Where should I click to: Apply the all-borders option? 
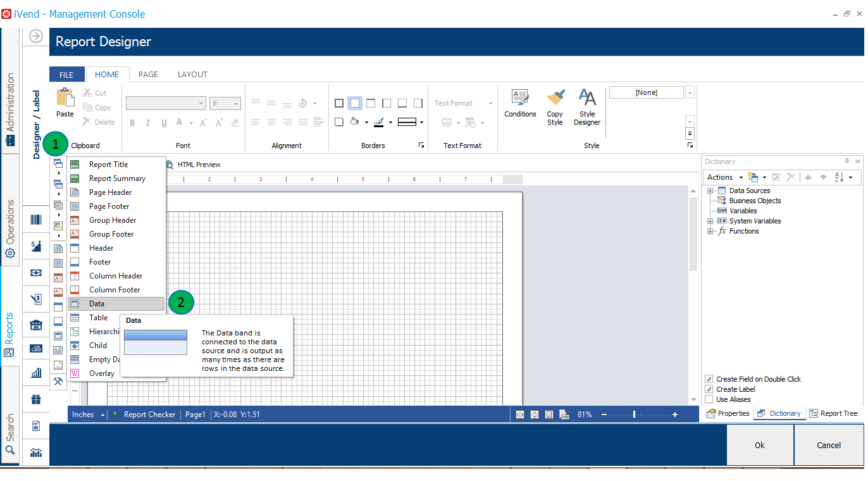[339, 103]
